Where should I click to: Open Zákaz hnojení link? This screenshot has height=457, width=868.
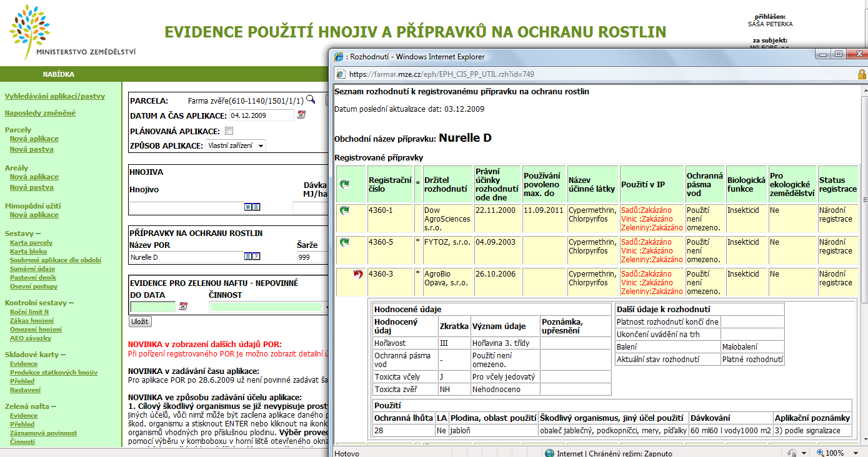[x=32, y=320]
